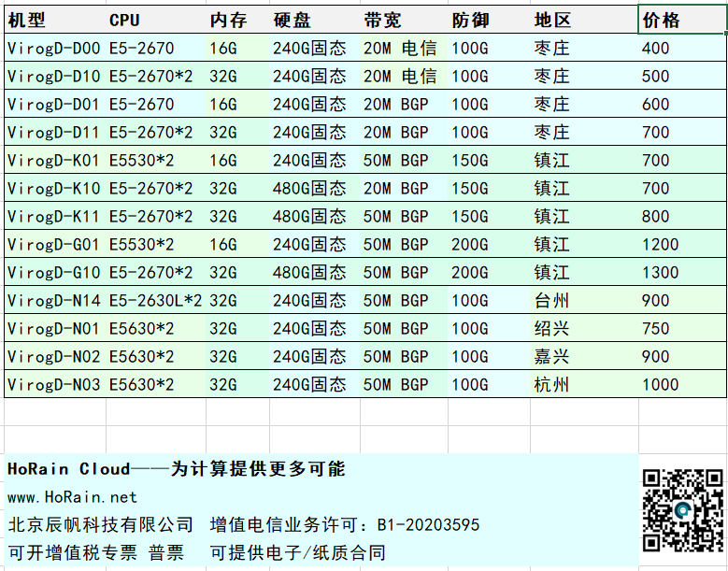Select E5530*2 CPU in VirogD-K01 row

coord(156,160)
